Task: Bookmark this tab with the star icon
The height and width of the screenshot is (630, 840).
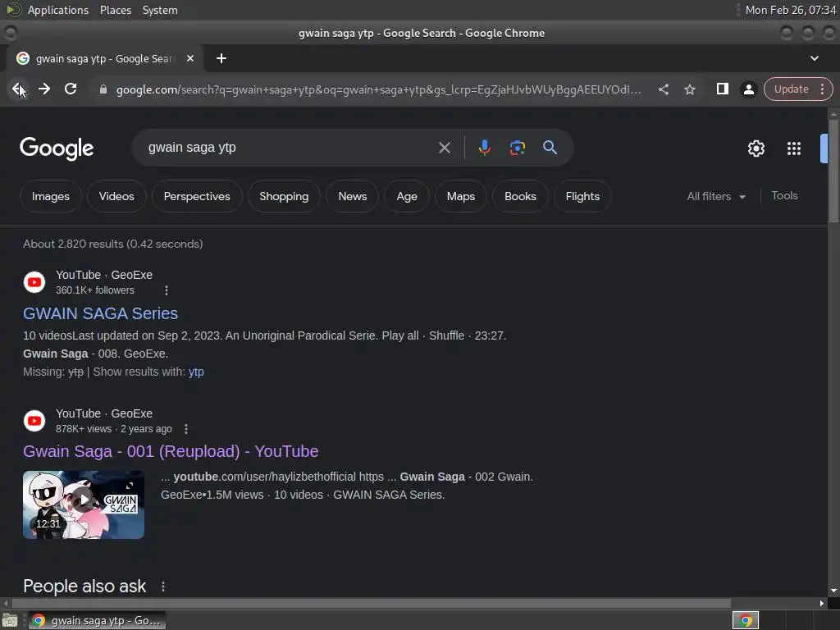Action: pyautogui.click(x=690, y=89)
